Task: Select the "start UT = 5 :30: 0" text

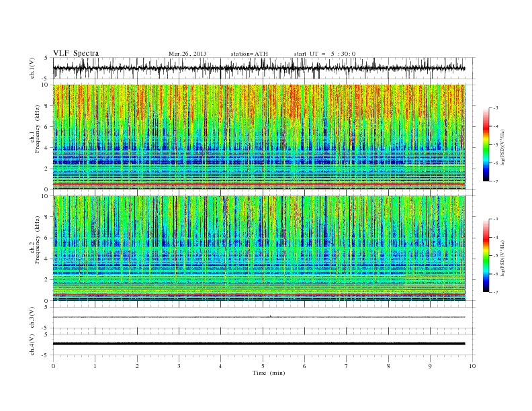Action: 324,54
